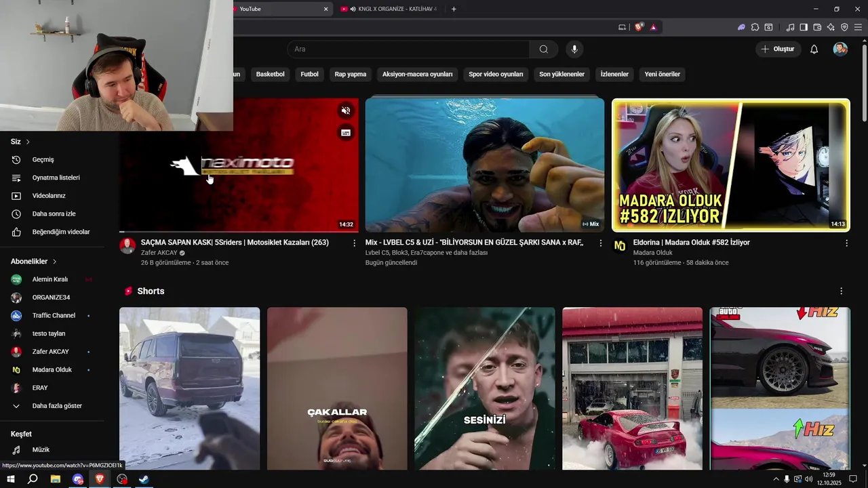Open Brave playlist music note icon
Viewport: 868px width, 488px height.
coord(790,27)
